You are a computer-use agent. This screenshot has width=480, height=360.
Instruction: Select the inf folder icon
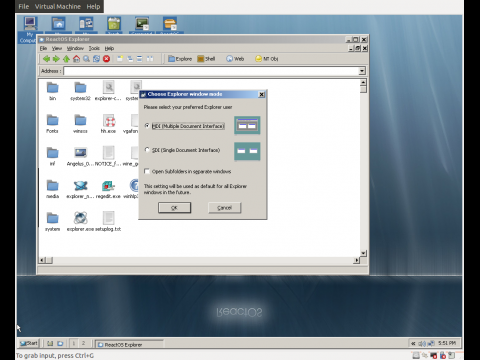click(52, 153)
